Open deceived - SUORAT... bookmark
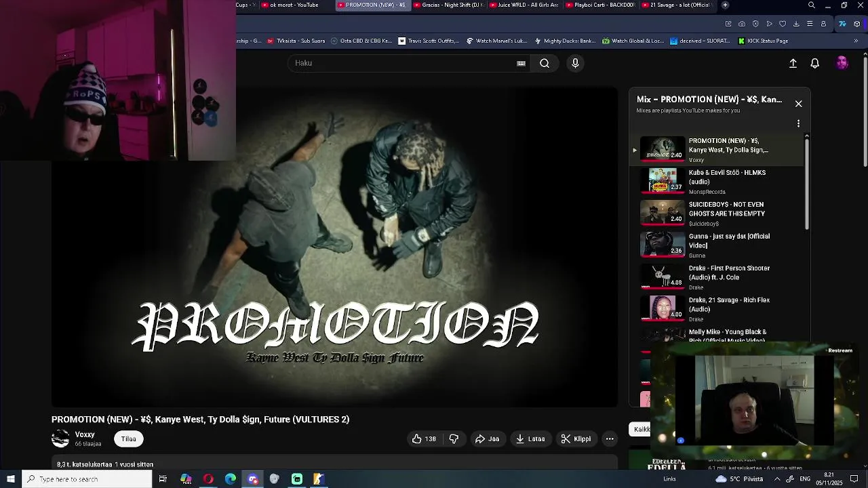868x488 pixels. 701,41
